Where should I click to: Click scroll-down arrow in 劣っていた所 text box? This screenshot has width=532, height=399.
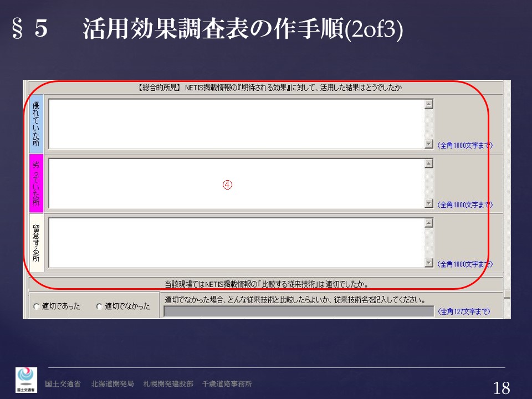428,203
